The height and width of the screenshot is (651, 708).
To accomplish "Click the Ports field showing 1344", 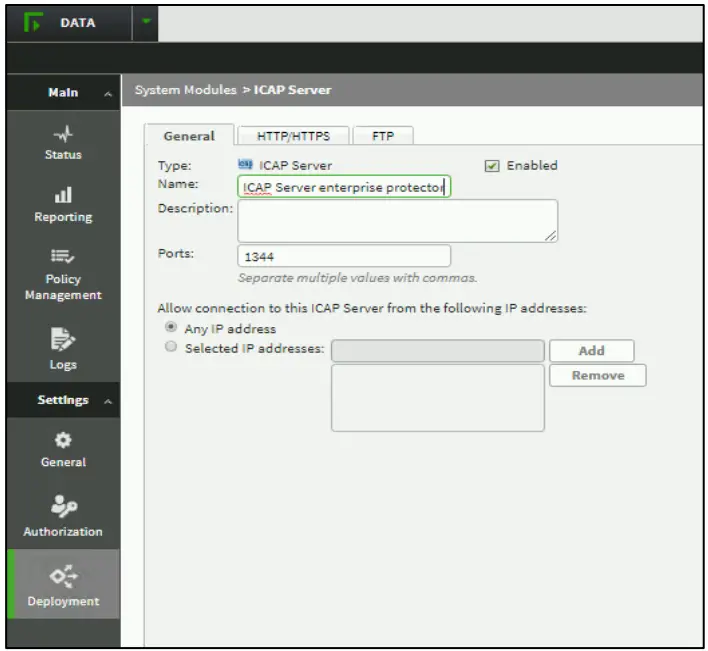I will pos(344,256).
